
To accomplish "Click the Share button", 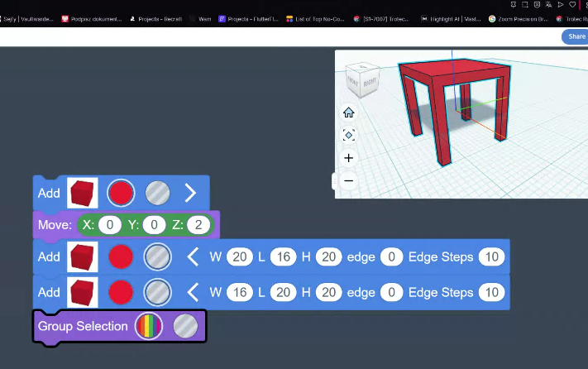I will tap(575, 36).
